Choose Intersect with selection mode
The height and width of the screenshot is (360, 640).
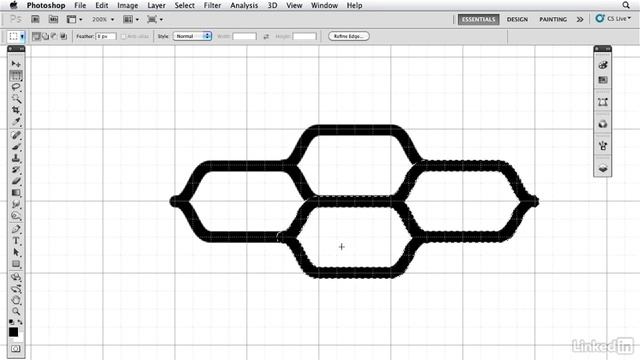63,36
